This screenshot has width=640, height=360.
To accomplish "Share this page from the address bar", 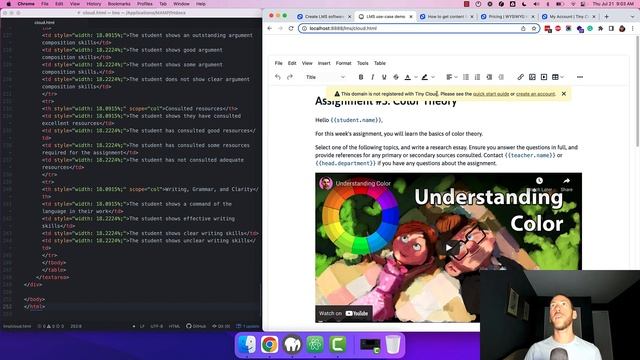I will (523, 29).
